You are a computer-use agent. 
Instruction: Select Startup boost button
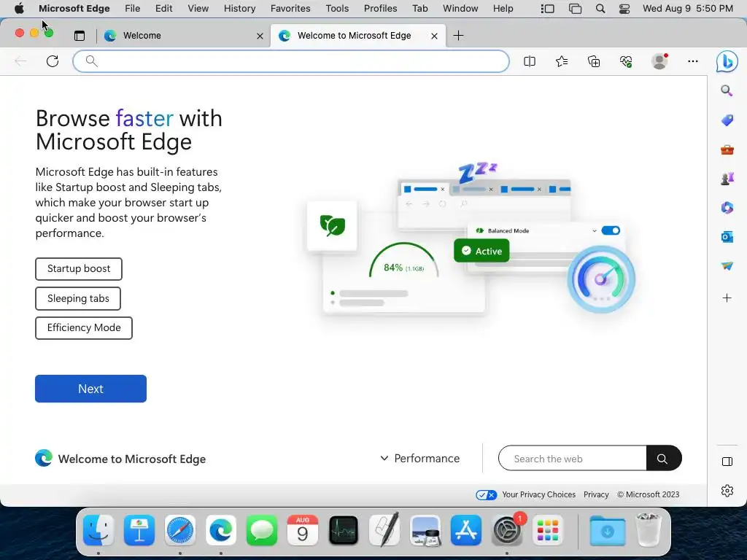point(79,269)
